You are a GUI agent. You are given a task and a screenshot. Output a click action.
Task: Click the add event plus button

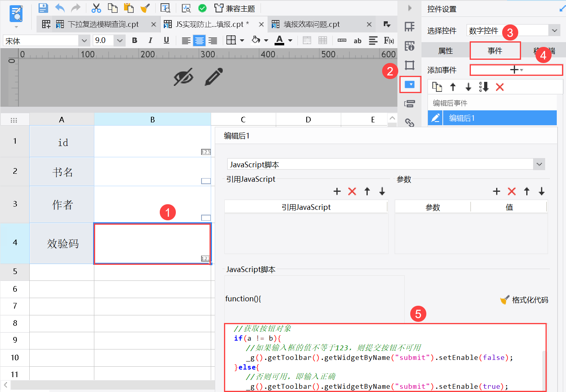516,70
